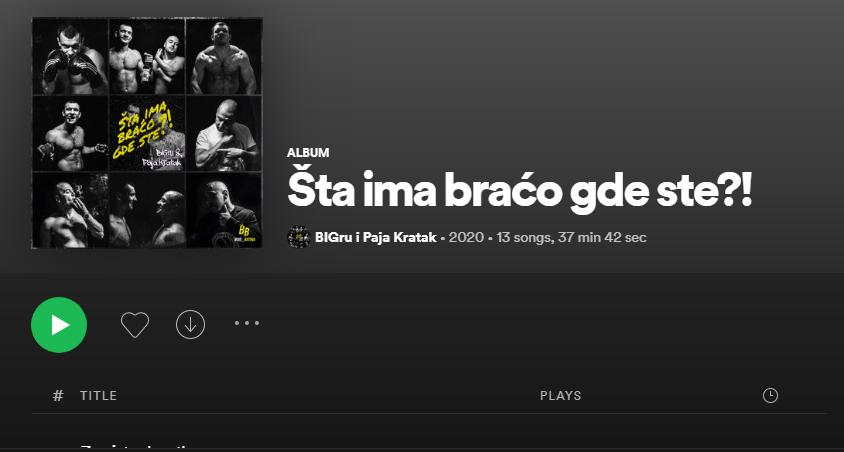Enlarge the album cover artwork
Screen dimensions: 844x452
[x=147, y=133]
